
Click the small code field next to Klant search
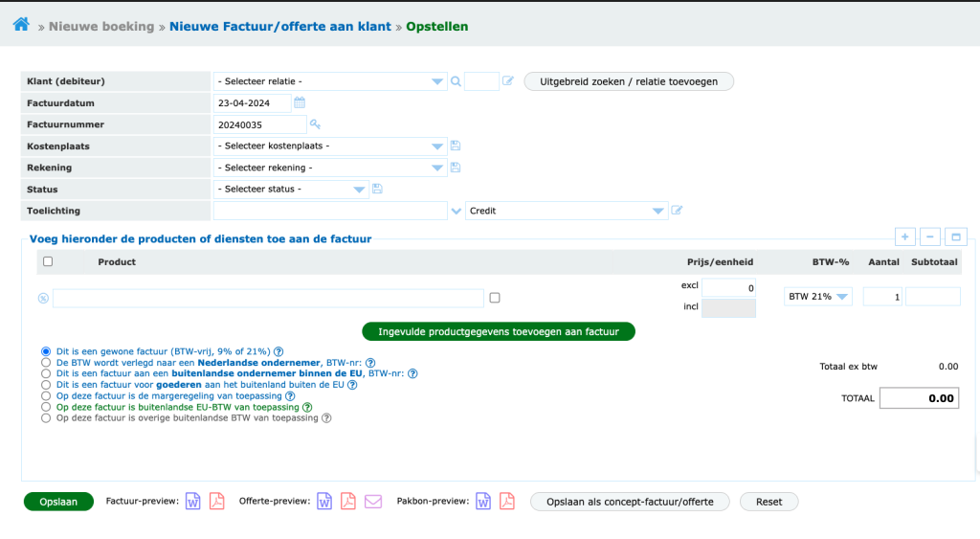tap(481, 81)
